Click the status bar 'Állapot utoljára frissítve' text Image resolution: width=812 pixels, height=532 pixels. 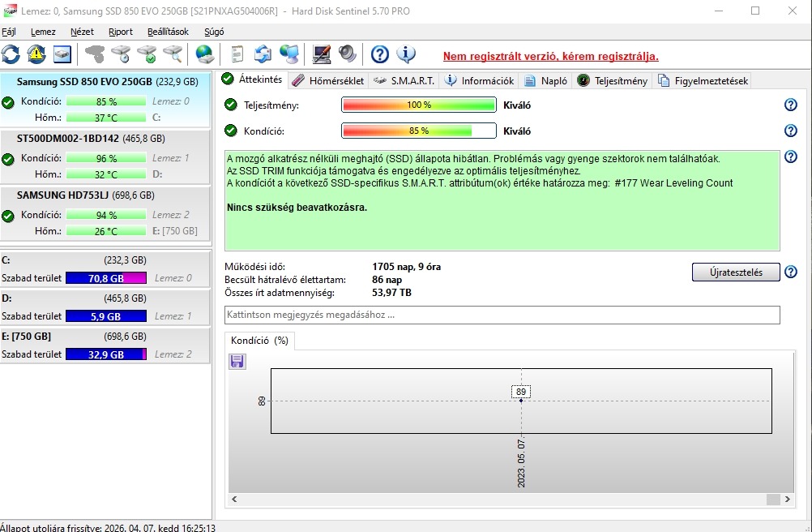click(108, 528)
